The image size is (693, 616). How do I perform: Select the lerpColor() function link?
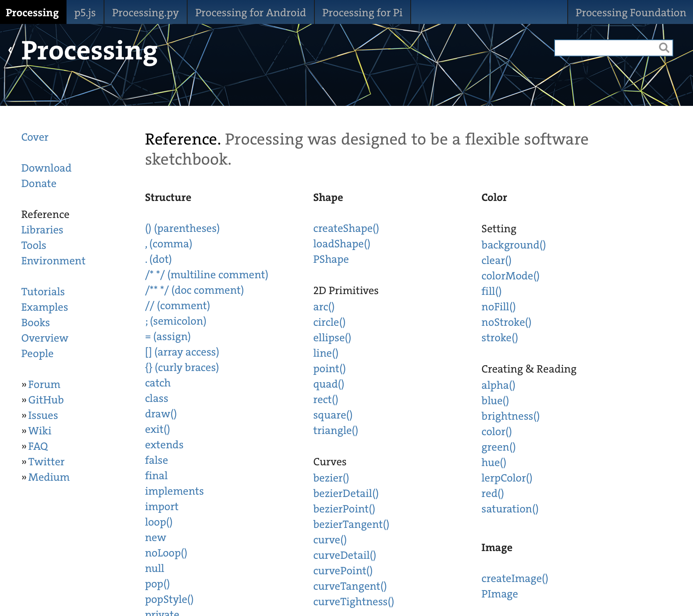(507, 478)
